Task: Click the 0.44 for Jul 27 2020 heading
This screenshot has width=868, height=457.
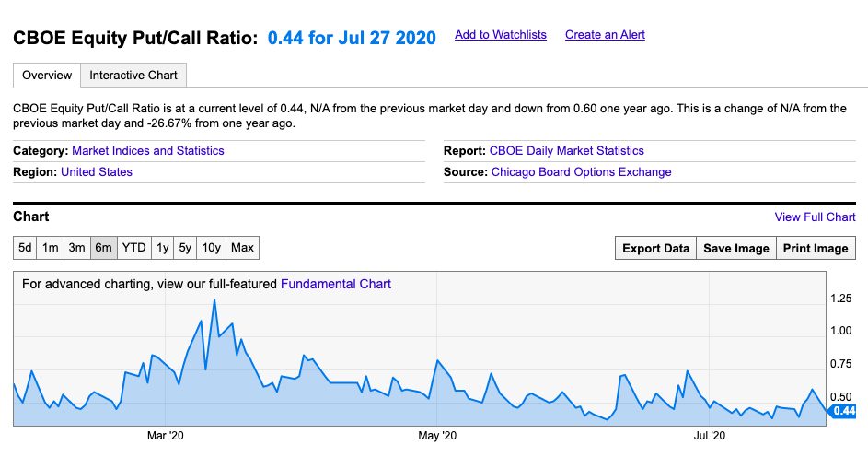Action: coord(352,38)
